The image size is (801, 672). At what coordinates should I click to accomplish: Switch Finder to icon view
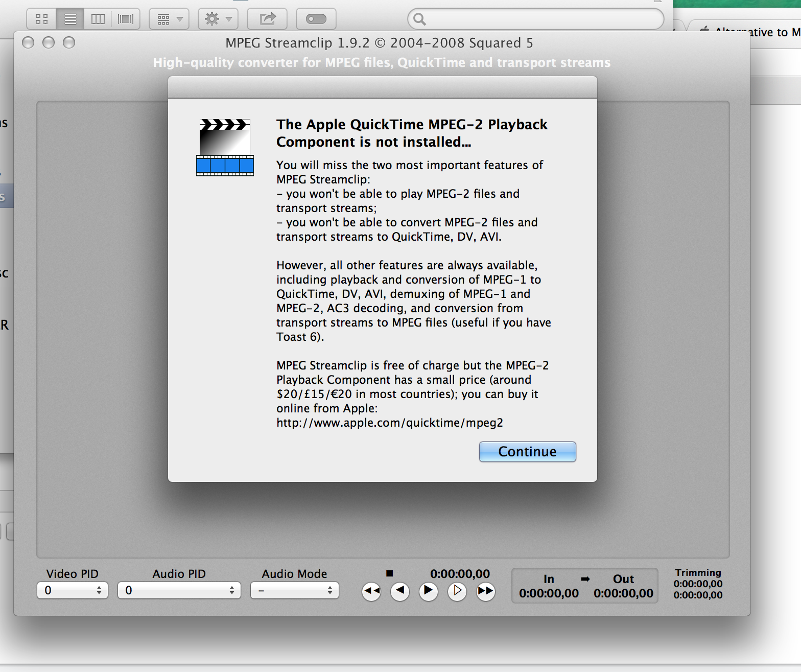click(x=42, y=19)
